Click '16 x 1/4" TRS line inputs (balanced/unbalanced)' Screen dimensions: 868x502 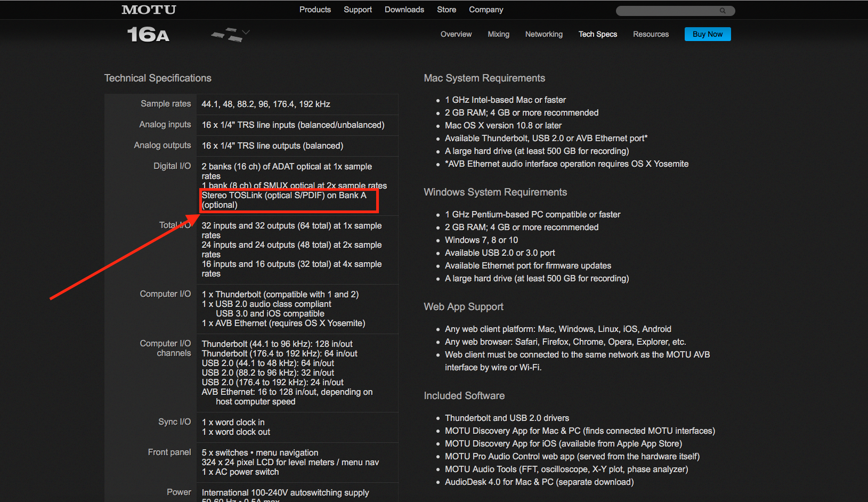[293, 125]
